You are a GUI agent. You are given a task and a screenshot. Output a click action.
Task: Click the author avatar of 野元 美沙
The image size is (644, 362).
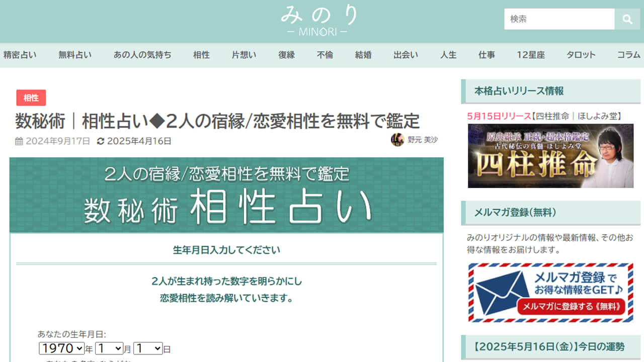(397, 140)
